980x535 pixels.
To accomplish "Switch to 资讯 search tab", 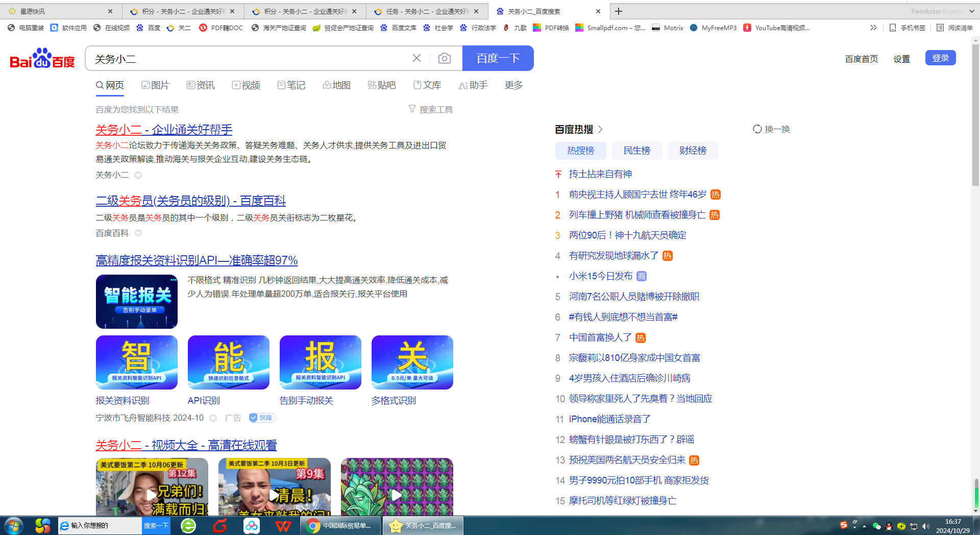I will click(x=200, y=85).
